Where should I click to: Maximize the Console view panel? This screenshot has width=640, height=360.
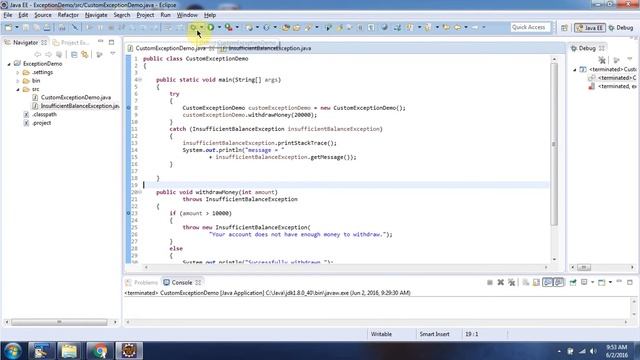pyautogui.click(x=630, y=282)
